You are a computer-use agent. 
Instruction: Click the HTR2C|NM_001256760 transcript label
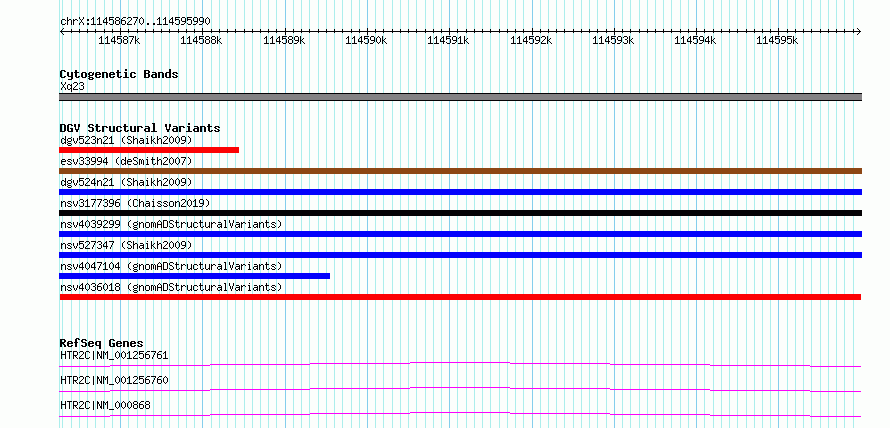[x=114, y=380]
